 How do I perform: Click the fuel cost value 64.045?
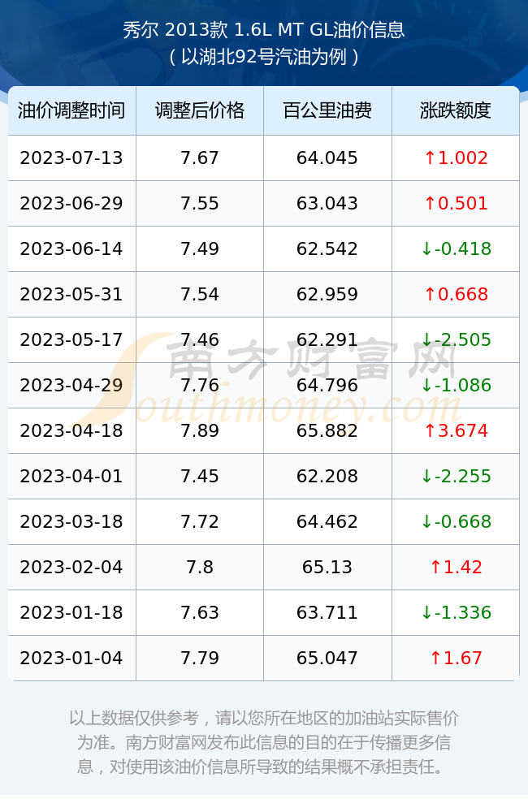[327, 158]
